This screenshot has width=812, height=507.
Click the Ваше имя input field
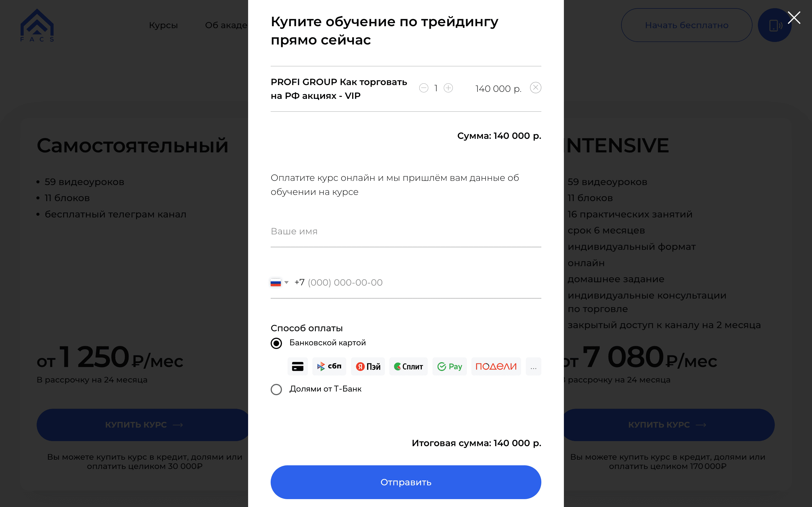[x=405, y=232]
